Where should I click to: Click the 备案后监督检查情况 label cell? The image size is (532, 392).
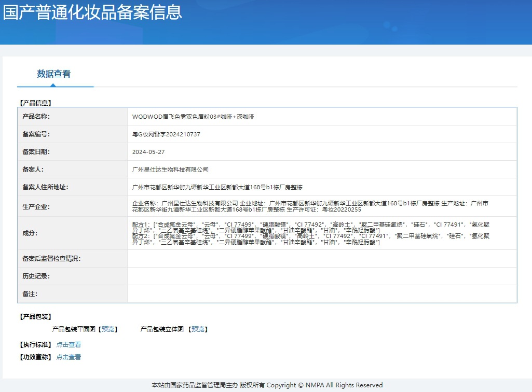click(73, 259)
